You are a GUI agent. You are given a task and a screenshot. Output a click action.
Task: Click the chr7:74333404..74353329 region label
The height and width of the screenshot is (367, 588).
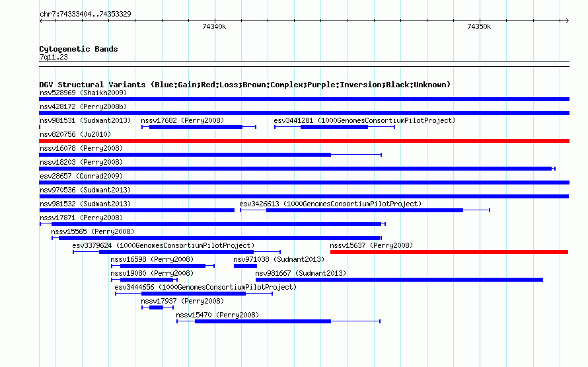(x=85, y=14)
